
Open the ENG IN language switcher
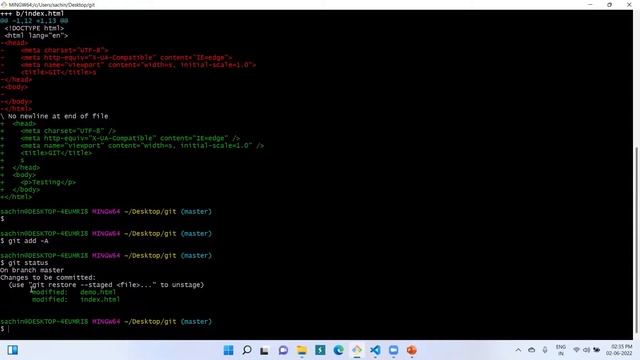561,350
